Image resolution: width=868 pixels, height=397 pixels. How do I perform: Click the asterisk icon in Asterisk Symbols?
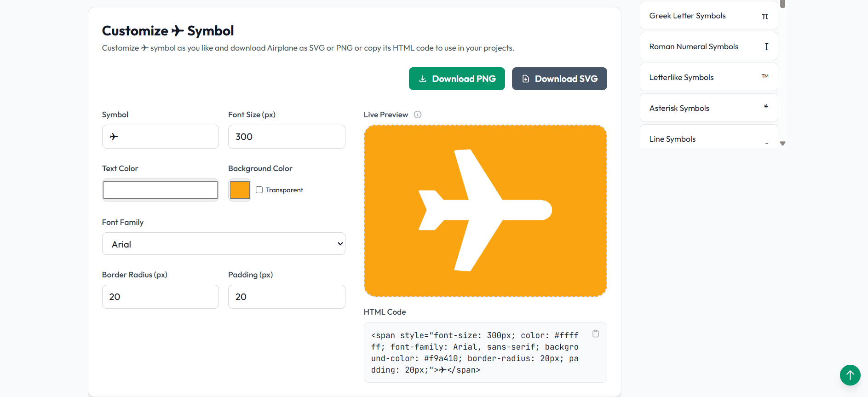[x=765, y=107]
